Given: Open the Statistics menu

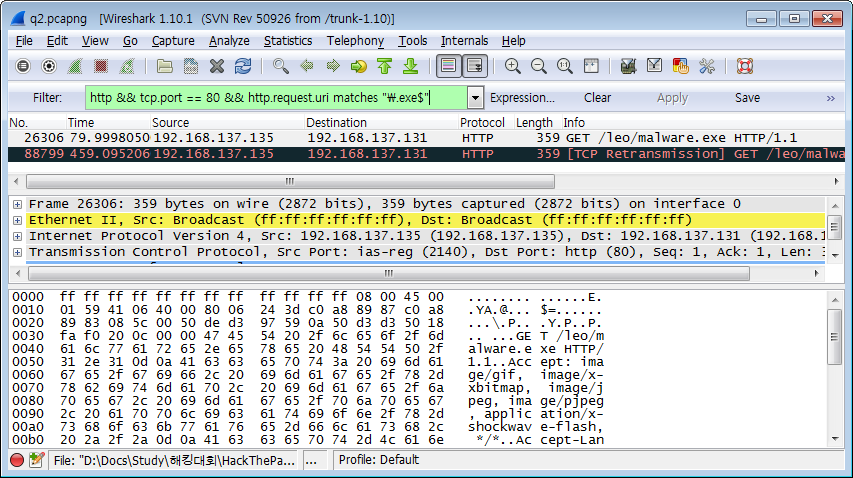Looking at the screenshot, I should tap(288, 41).
